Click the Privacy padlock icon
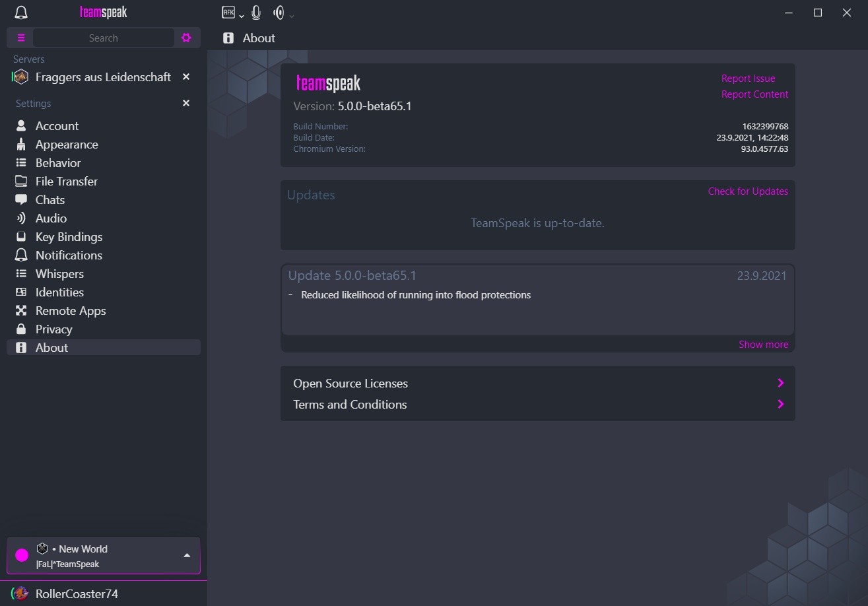This screenshot has width=868, height=606. [21, 329]
